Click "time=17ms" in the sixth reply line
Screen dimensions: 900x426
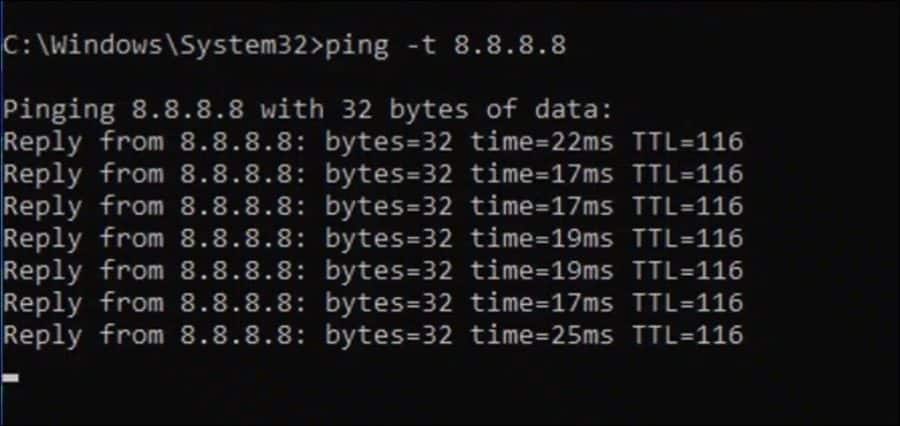click(541, 302)
